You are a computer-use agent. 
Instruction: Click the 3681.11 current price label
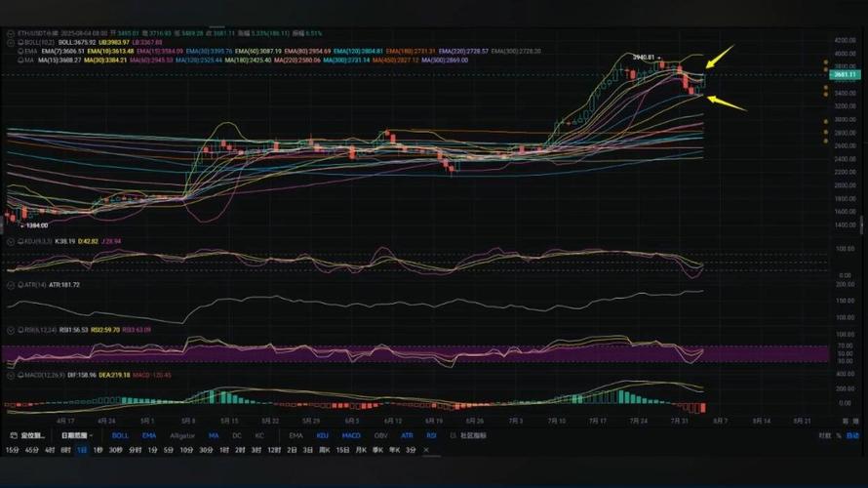[845, 74]
